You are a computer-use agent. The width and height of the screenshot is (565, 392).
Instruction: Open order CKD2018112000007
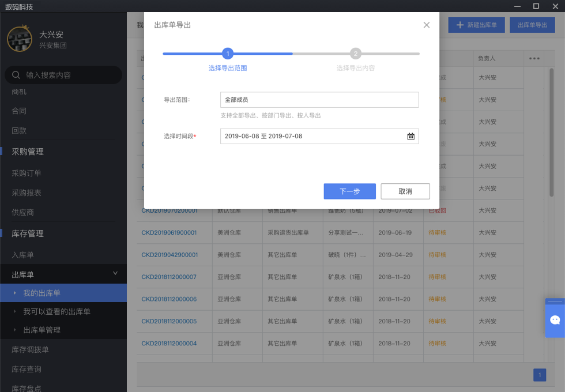pos(169,277)
